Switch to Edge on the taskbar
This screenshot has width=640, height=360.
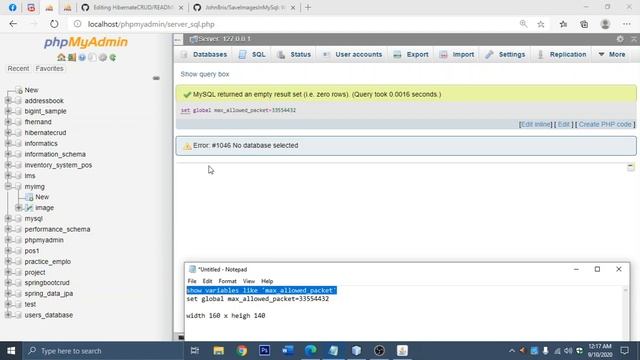pyautogui.click(x=311, y=351)
